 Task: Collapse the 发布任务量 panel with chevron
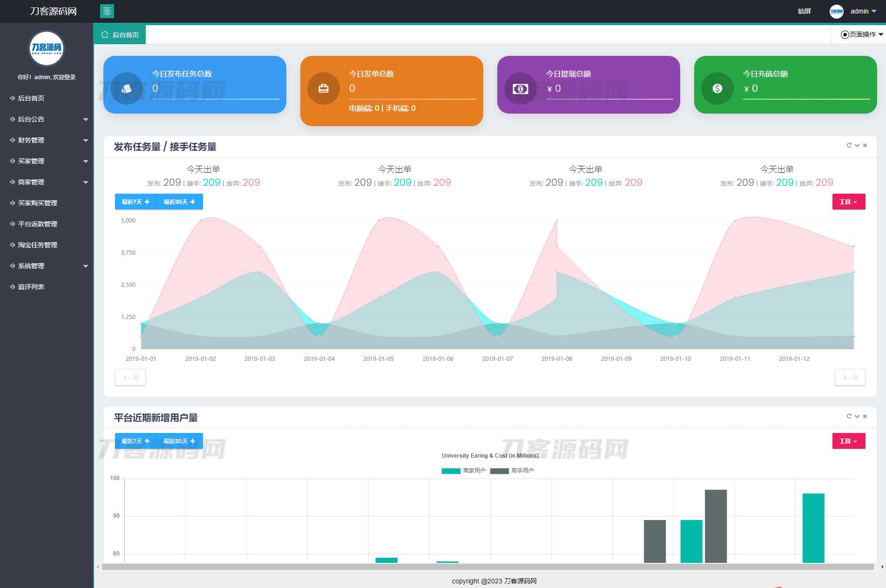[x=857, y=145]
